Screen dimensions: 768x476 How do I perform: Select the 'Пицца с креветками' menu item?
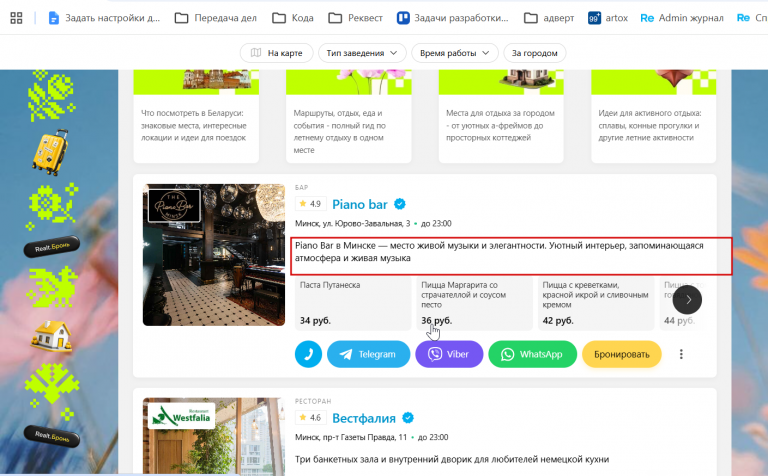[596, 303]
